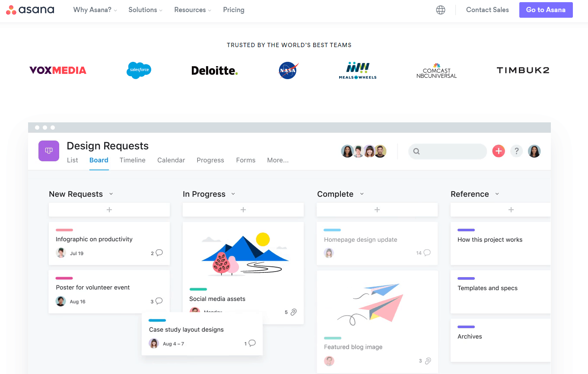Click the Salesforce logo
Image resolution: width=588 pixels, height=374 pixels.
point(139,70)
